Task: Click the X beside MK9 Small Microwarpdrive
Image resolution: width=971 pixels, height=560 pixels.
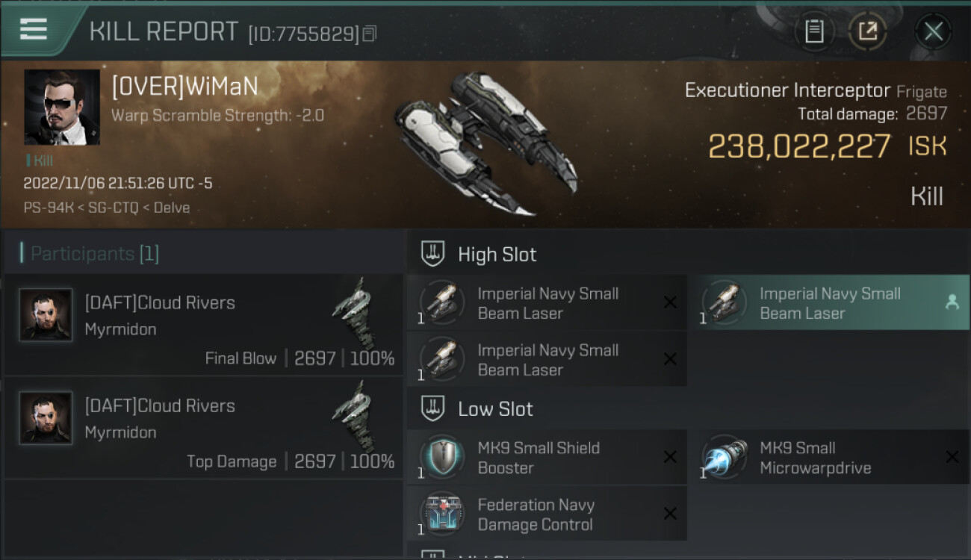Action: click(x=952, y=457)
